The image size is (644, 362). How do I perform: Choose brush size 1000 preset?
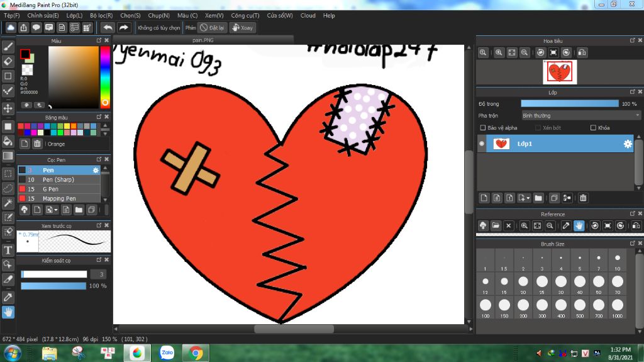(618, 308)
